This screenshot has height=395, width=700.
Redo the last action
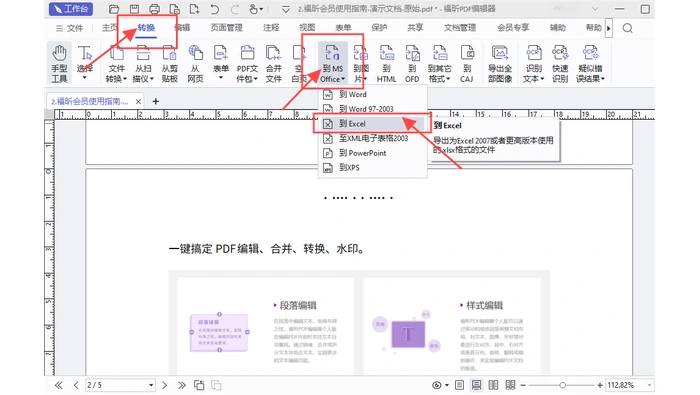(235, 9)
